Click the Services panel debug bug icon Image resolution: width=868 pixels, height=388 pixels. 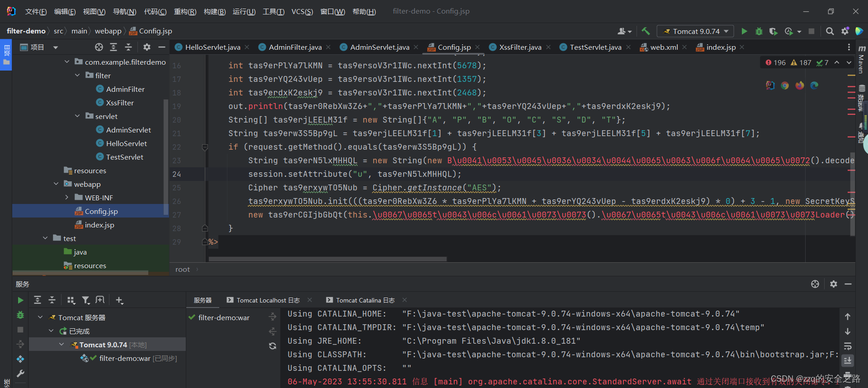[20, 315]
